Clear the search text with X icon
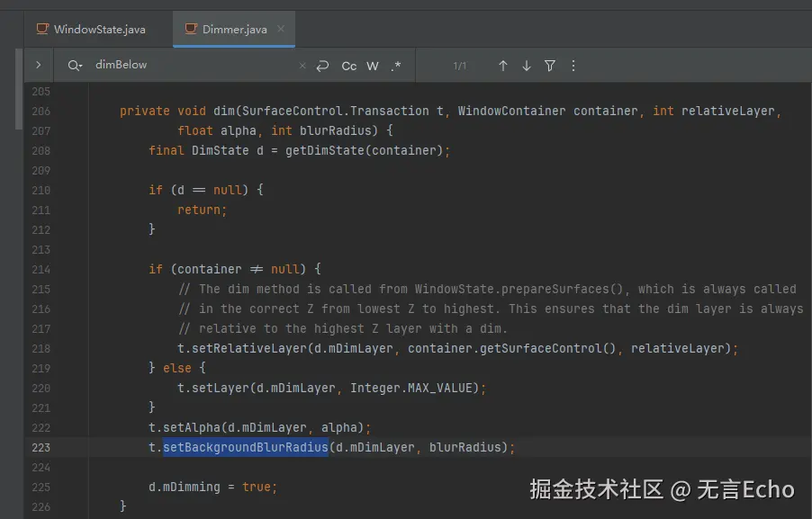The height and width of the screenshot is (519, 812). (x=302, y=66)
